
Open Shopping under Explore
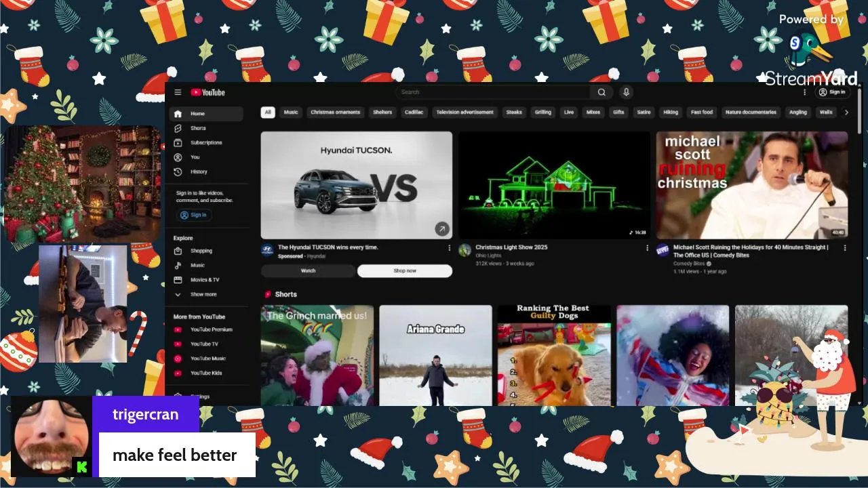[207, 251]
